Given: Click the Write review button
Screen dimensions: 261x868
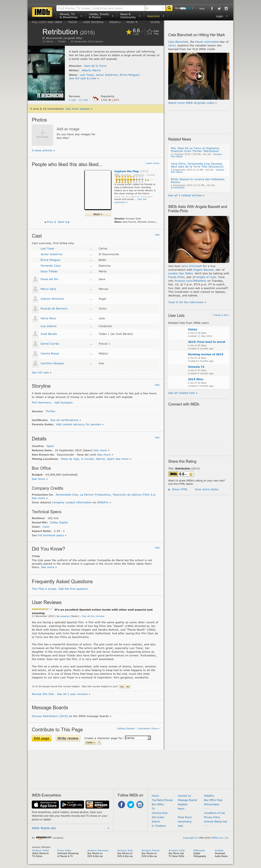Looking at the screenshot, I should pyautogui.click(x=68, y=738).
